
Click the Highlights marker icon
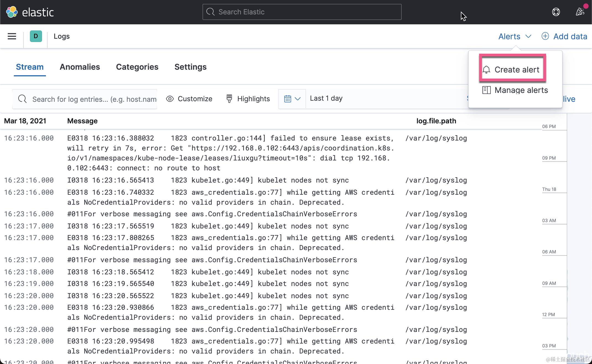[229, 99]
